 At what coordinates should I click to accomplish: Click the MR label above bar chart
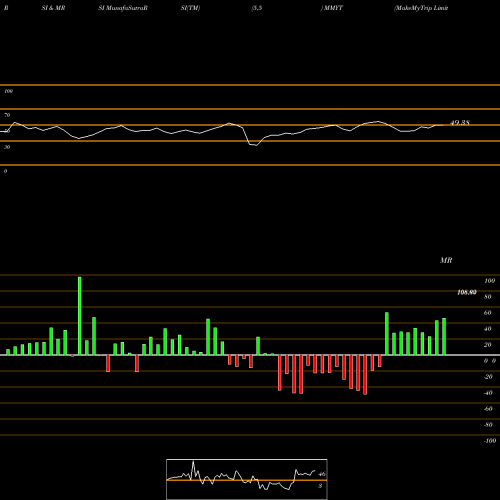[446, 260]
